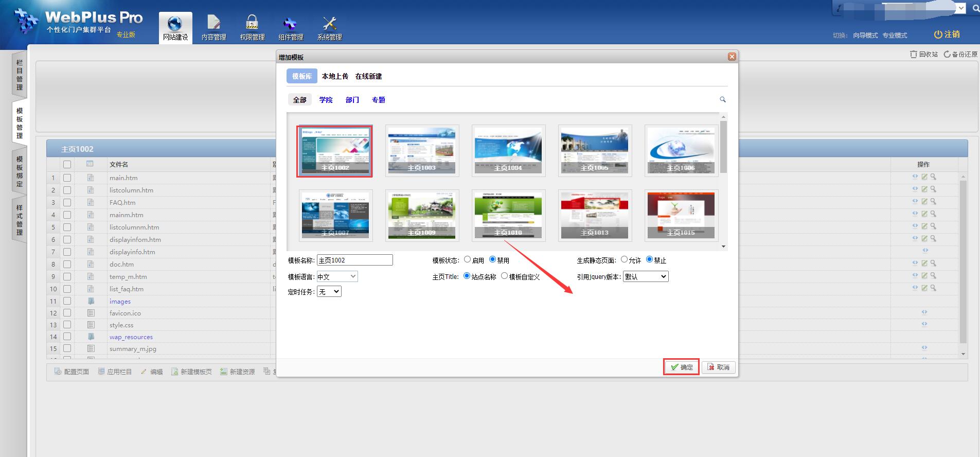
Task: Open the 网站建设 globe icon
Action: [x=175, y=24]
